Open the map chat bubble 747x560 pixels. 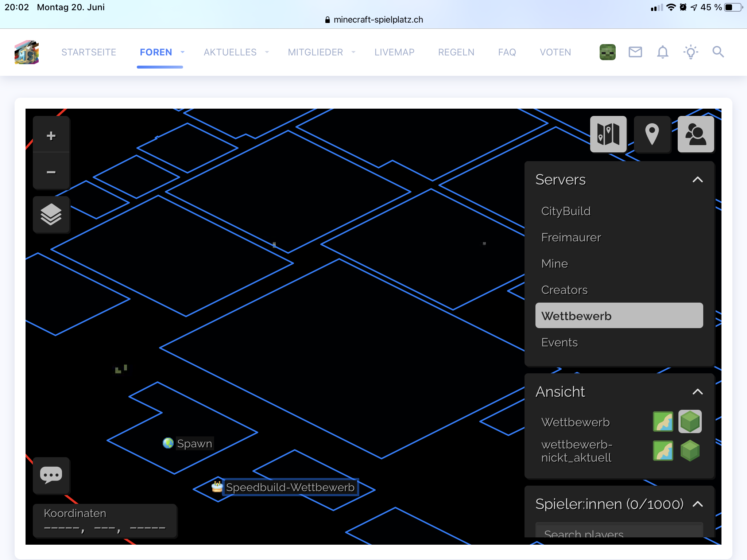click(x=51, y=475)
